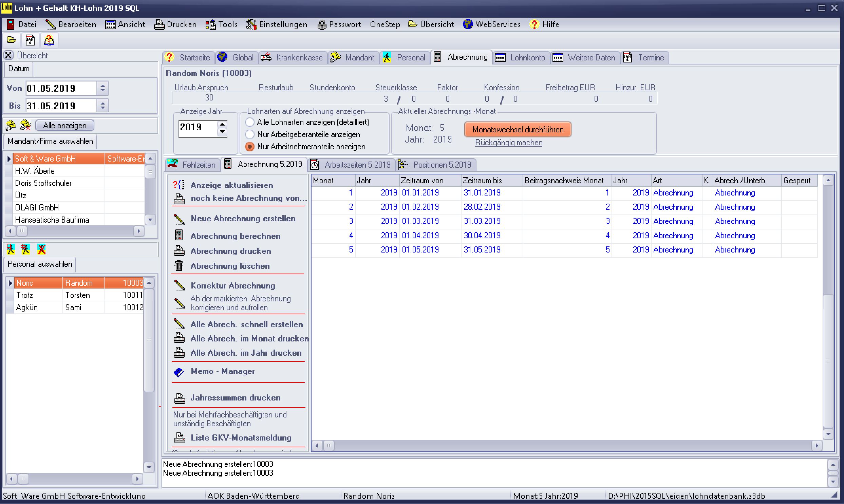Click the first Mandant filter icon
Screen dimensions: 844x504
tap(11, 125)
